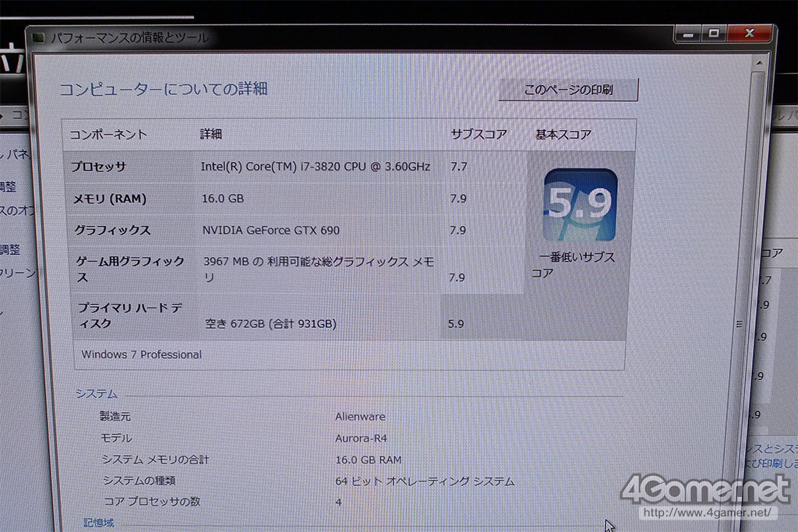Click the 詳細 column header
798x532 pixels.
pos(210,134)
